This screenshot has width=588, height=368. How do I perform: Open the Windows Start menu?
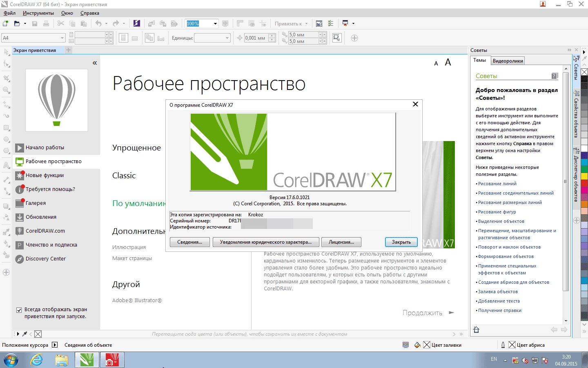click(x=11, y=360)
